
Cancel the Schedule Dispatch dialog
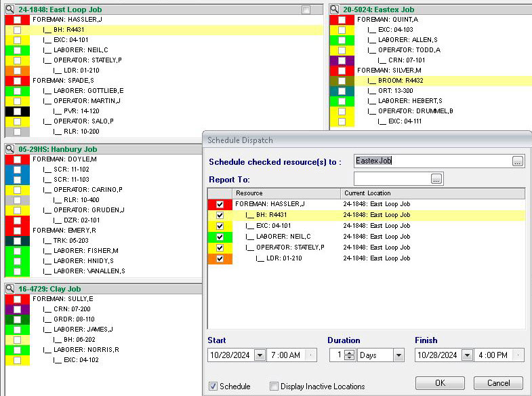click(498, 383)
